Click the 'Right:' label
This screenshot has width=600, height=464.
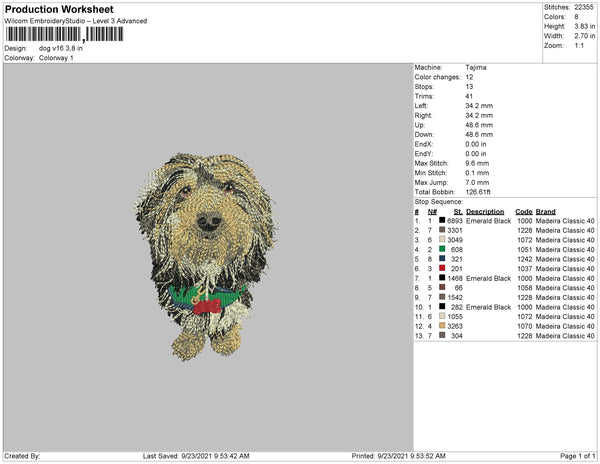pyautogui.click(x=423, y=116)
